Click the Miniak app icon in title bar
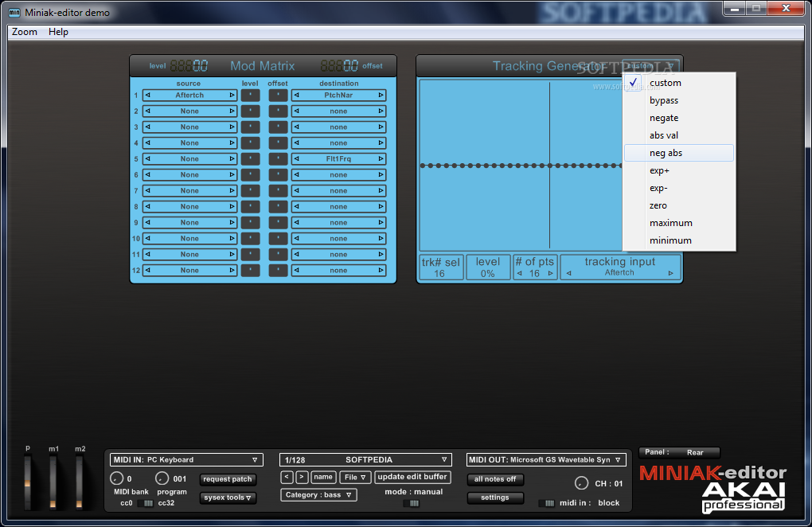This screenshot has width=812, height=527. [x=14, y=13]
